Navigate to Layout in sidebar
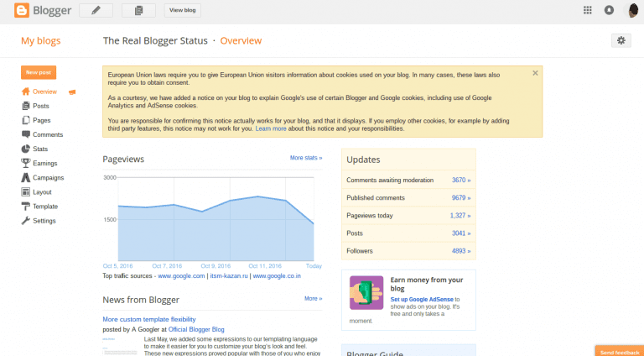This screenshot has height=356, width=644. click(x=42, y=191)
